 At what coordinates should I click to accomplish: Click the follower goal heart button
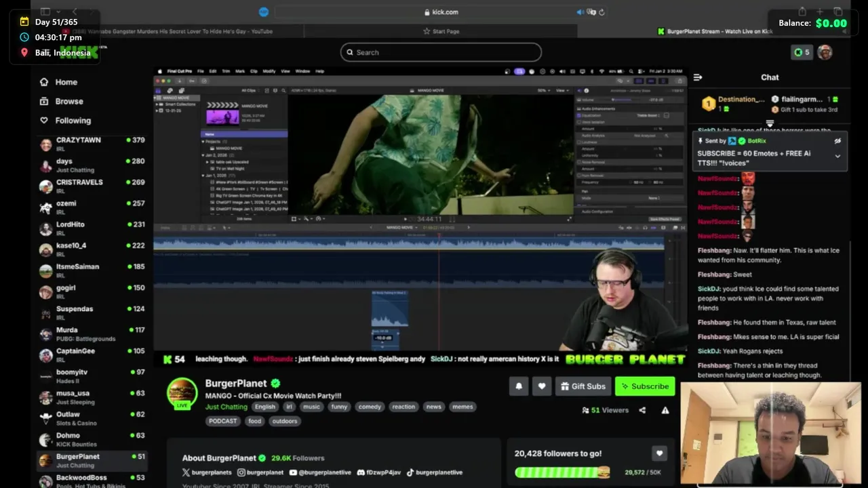tap(659, 453)
